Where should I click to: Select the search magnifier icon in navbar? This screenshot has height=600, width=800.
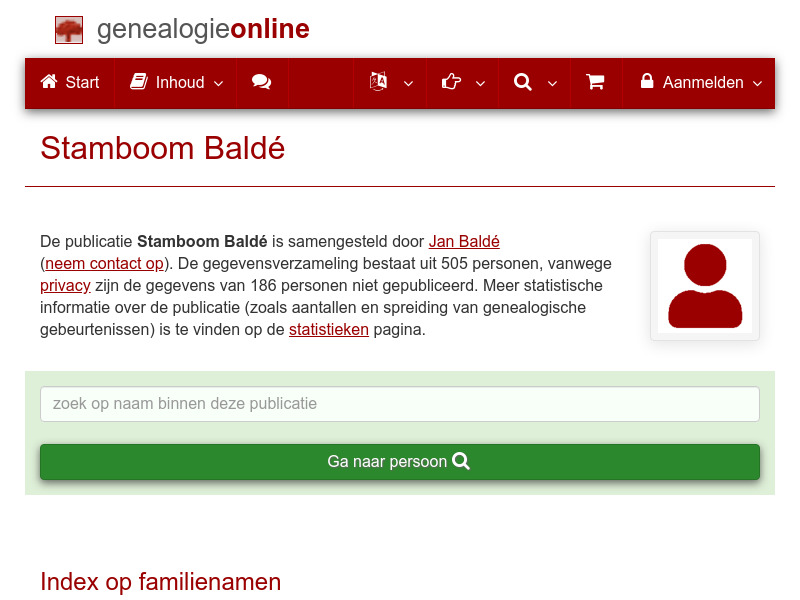coord(522,83)
